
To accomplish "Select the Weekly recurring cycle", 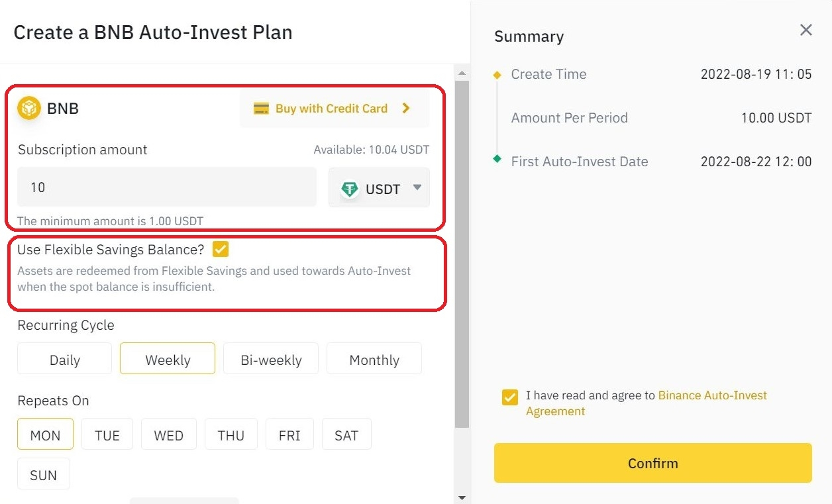I will pyautogui.click(x=168, y=360).
